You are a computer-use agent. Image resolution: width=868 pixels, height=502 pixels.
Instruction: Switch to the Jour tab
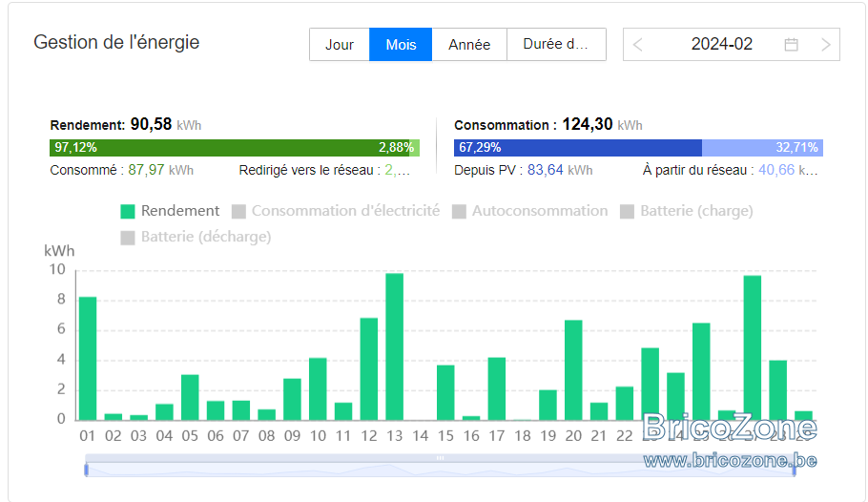click(340, 44)
